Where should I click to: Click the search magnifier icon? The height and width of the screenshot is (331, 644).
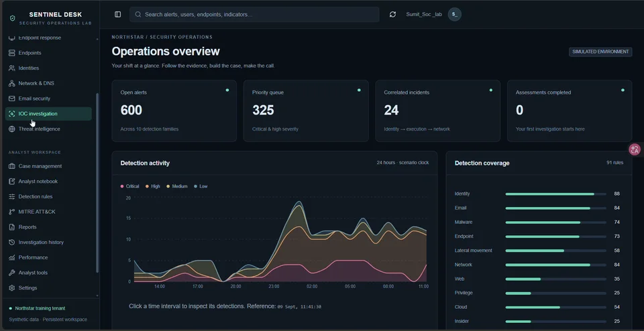click(x=138, y=14)
